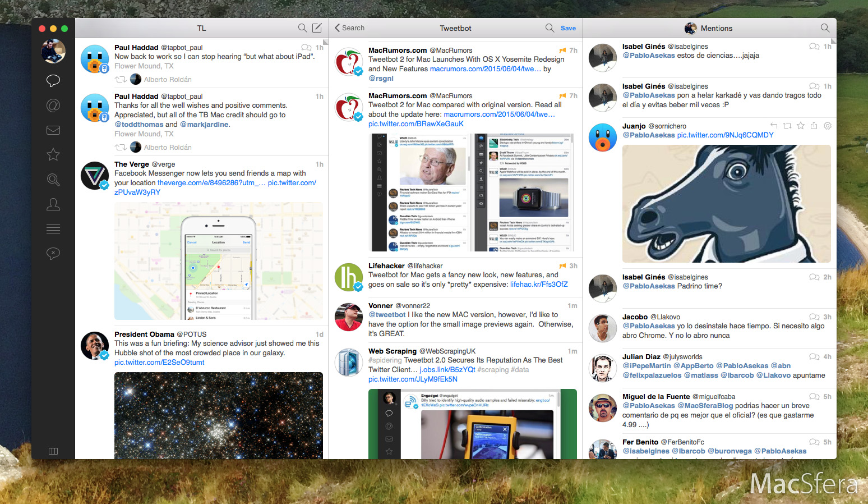Open @rsgnl mention link
The width and height of the screenshot is (868, 504).
tap(381, 79)
